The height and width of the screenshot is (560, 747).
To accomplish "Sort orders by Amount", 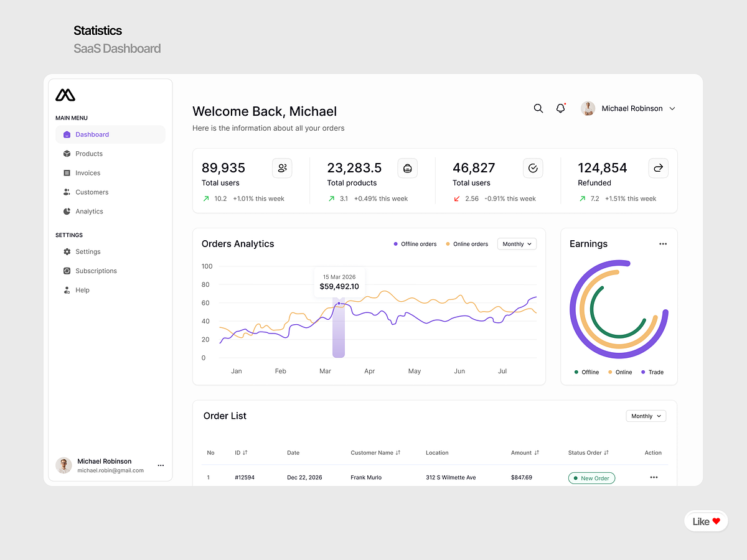I will [x=524, y=453].
